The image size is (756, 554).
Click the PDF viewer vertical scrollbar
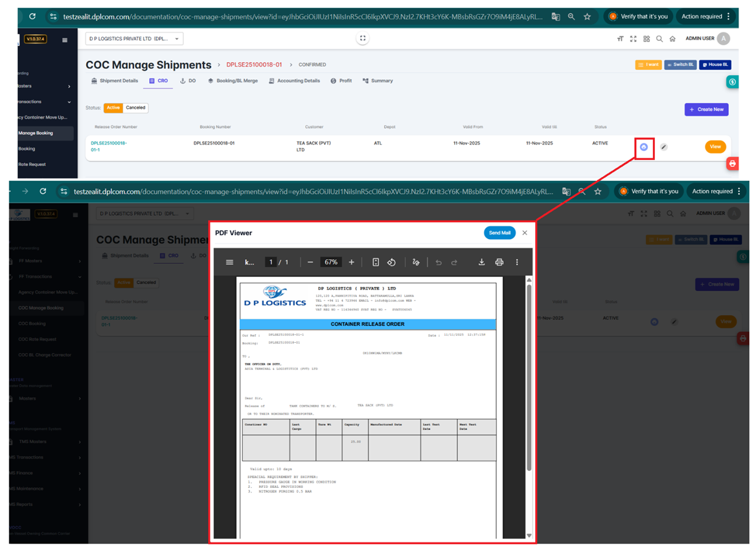click(x=529, y=376)
